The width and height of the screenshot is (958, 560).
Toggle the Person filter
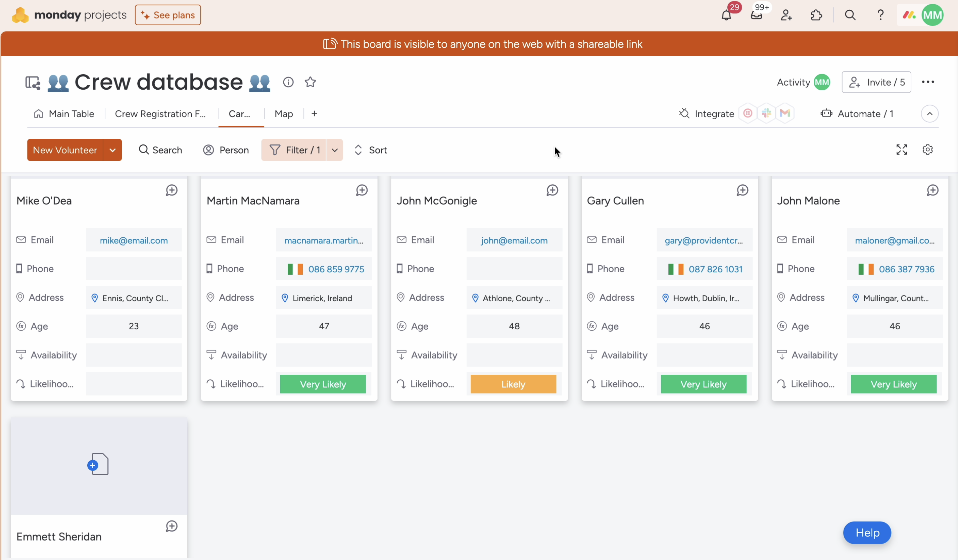click(226, 150)
